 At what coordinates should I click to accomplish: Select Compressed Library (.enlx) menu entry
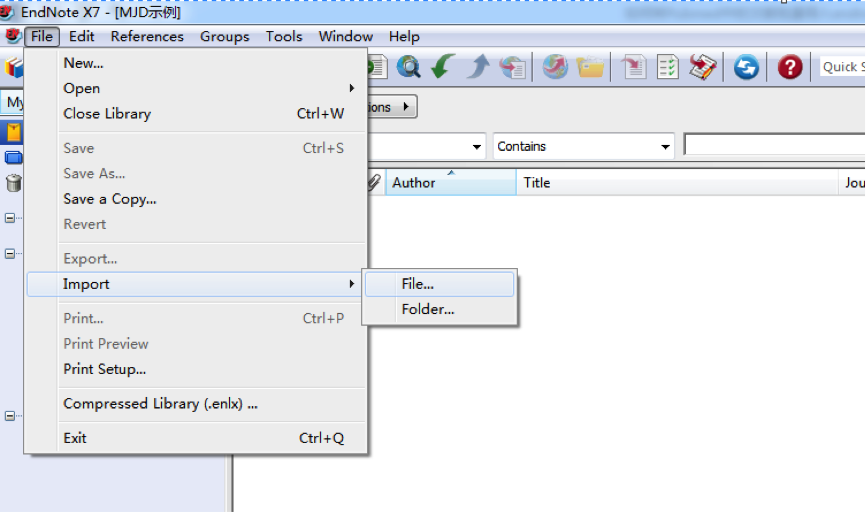tap(160, 404)
